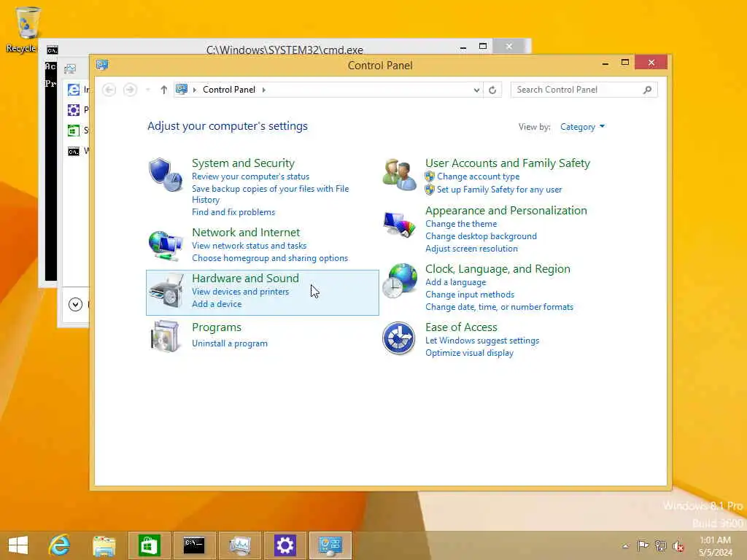Viewport: 747px width, 560px height.
Task: Click the Windows Start button
Action: point(18,545)
